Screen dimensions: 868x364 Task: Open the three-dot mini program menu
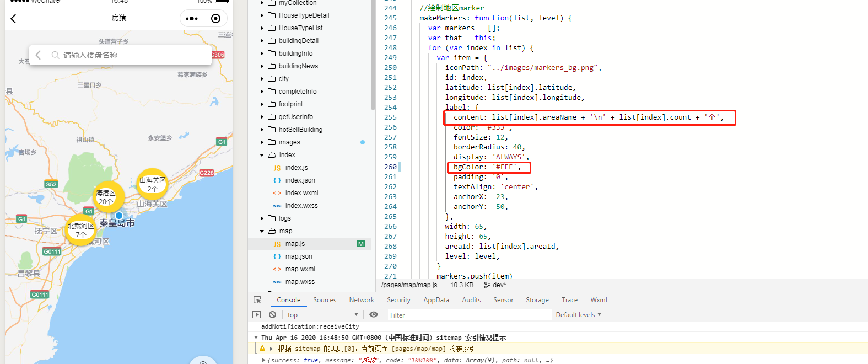point(192,19)
